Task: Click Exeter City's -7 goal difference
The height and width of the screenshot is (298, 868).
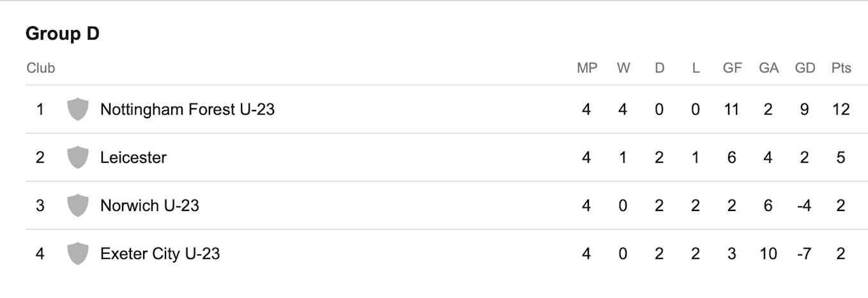Action: point(804,254)
